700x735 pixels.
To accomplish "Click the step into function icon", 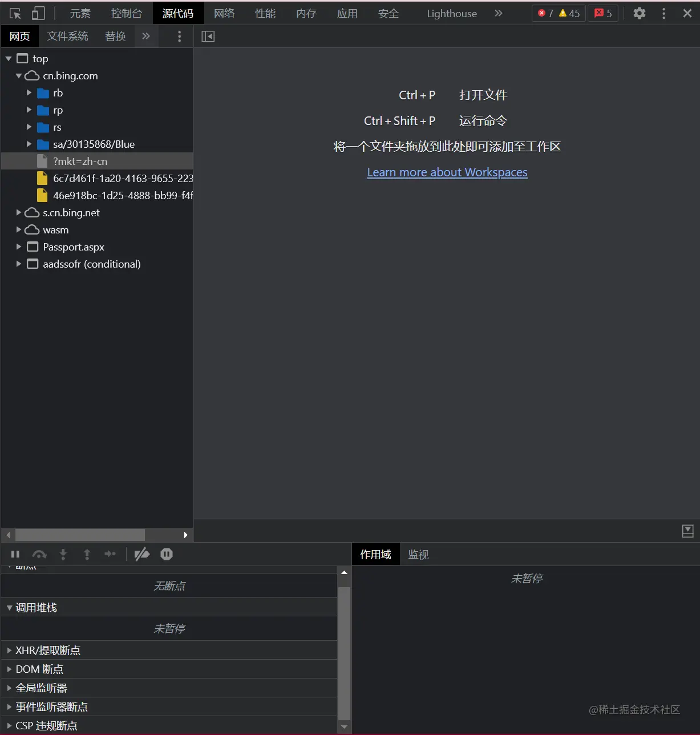I will point(63,554).
